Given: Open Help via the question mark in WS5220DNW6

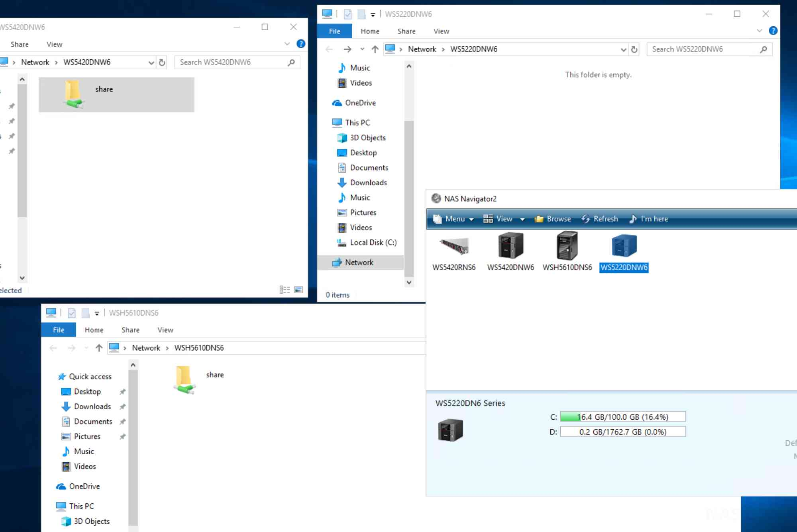Looking at the screenshot, I should coord(773,30).
